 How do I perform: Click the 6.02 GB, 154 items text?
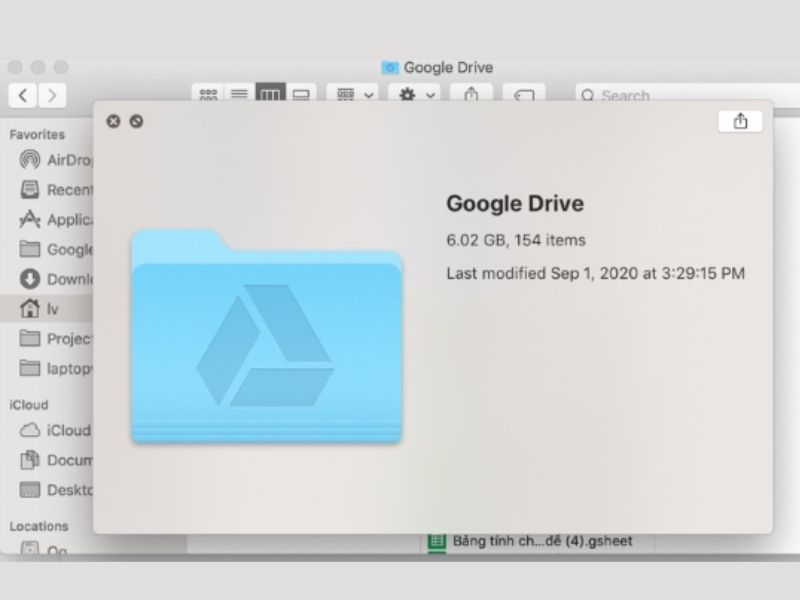click(x=516, y=240)
